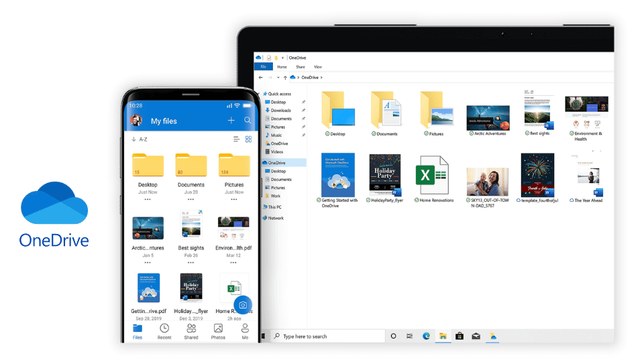This screenshot has width=644, height=362.
Task: Open Microsoft Store from the taskbar
Action: click(459, 336)
